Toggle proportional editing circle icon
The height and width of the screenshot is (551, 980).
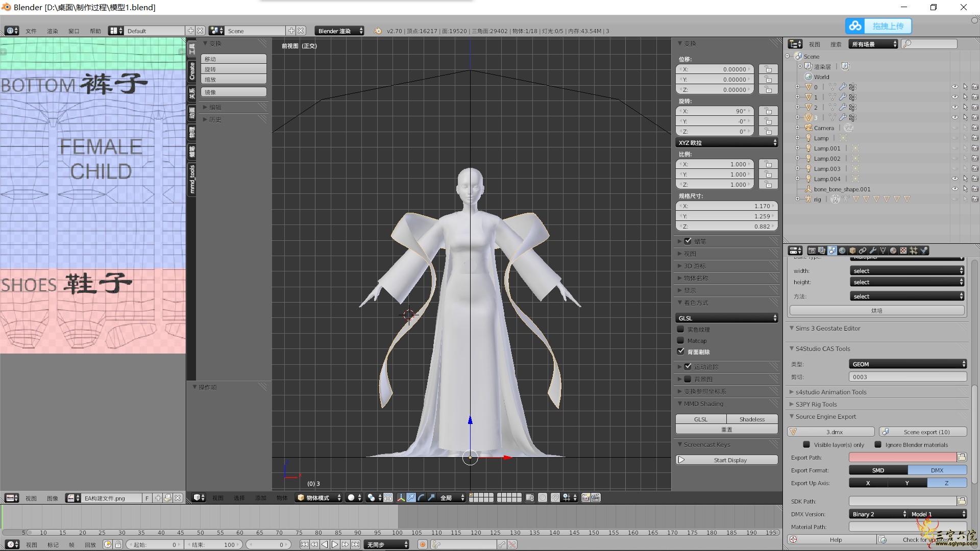coord(542,498)
